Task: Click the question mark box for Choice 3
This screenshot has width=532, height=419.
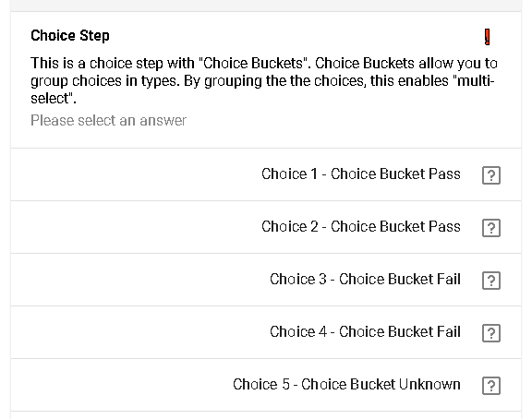Action: click(x=491, y=281)
